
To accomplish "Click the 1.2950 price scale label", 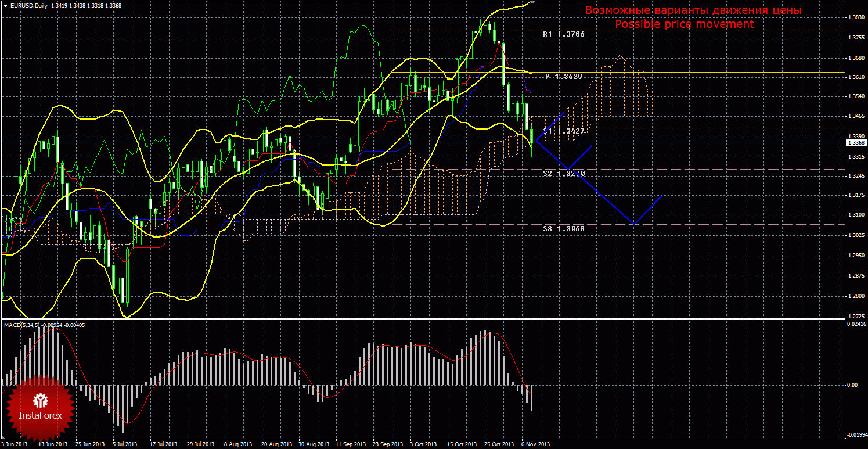I will pos(856,255).
